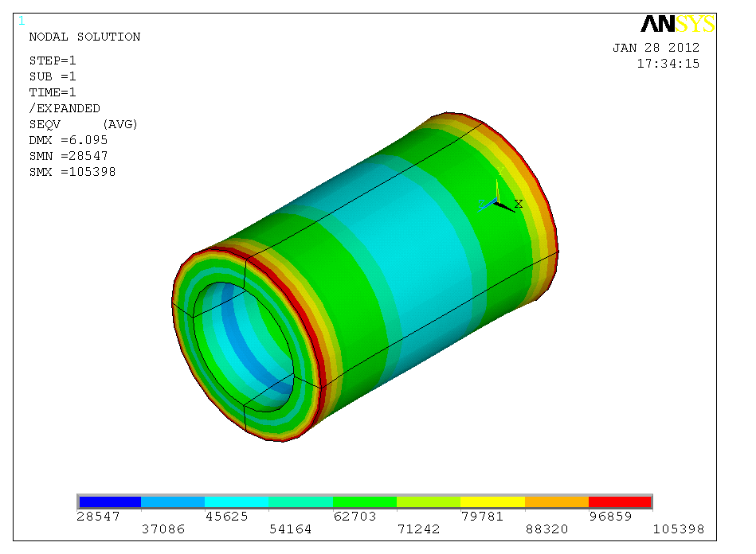Click the red legend color band

point(620,502)
